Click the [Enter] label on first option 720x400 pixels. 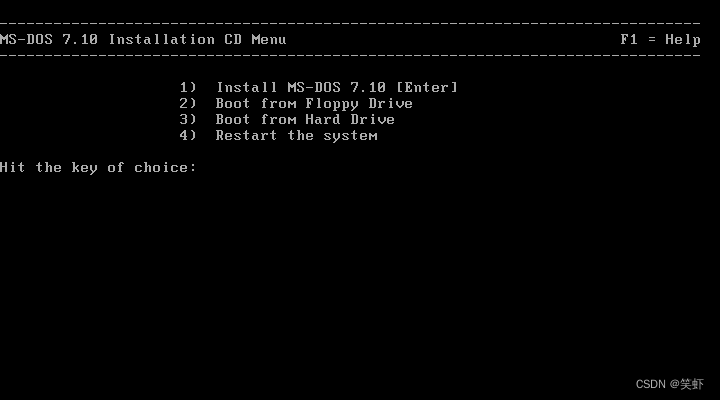(x=427, y=87)
